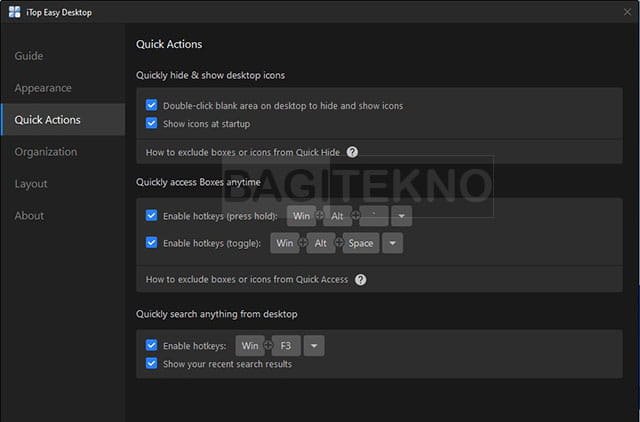This screenshot has width=640, height=422.
Task: Disable toggle hotkeys checkbox
Action: [x=151, y=243]
